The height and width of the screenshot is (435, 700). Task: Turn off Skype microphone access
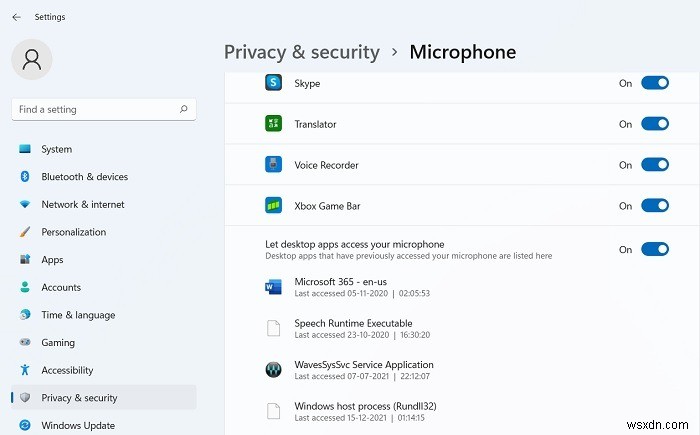pos(655,83)
